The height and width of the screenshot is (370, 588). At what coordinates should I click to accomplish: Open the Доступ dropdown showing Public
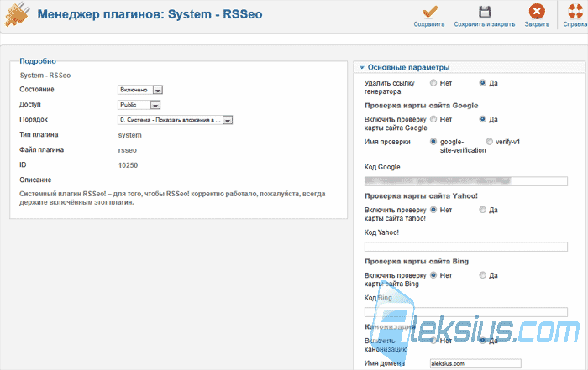pos(139,105)
